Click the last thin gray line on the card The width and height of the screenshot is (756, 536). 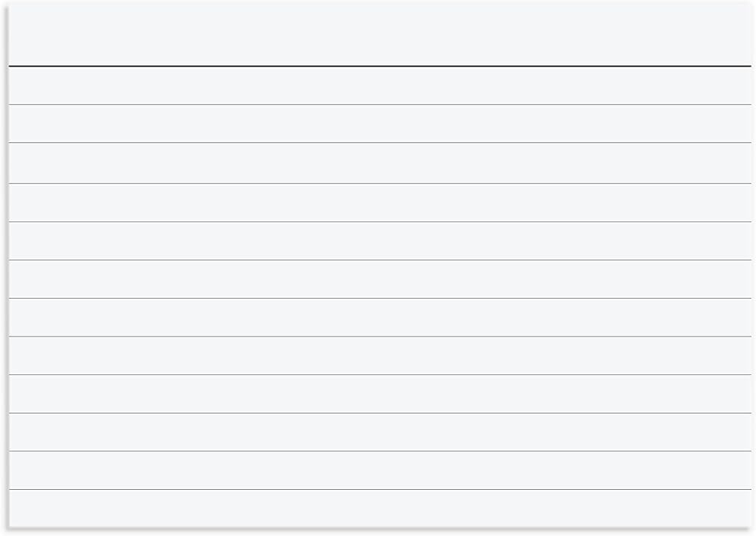(380, 489)
